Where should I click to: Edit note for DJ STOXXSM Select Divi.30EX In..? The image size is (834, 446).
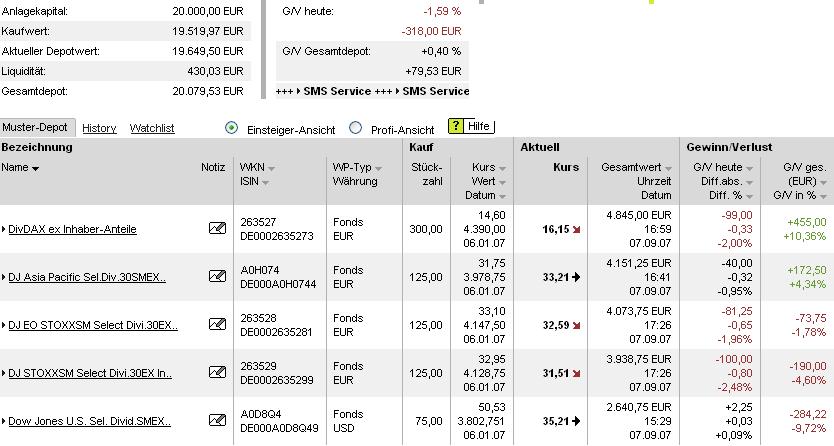point(217,373)
